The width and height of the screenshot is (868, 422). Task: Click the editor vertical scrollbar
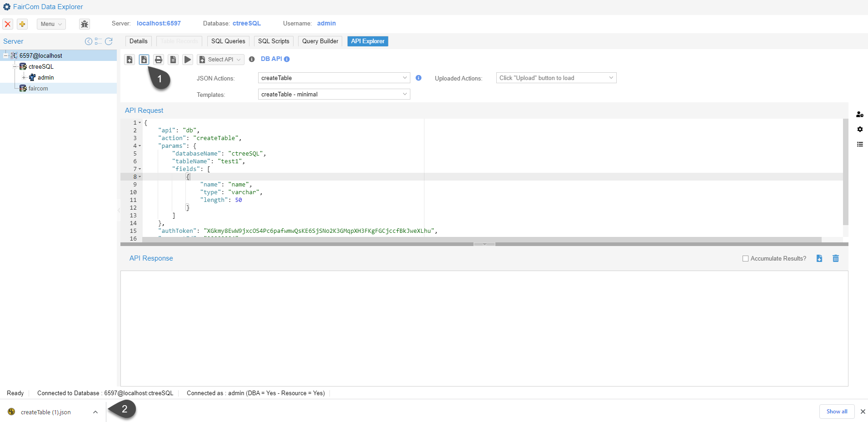[x=846, y=172]
